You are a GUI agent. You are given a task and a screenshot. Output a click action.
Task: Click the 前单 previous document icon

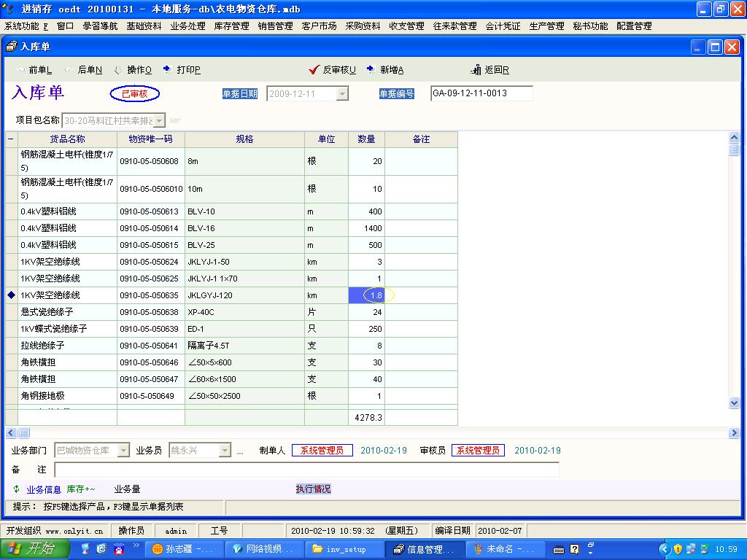(x=20, y=70)
